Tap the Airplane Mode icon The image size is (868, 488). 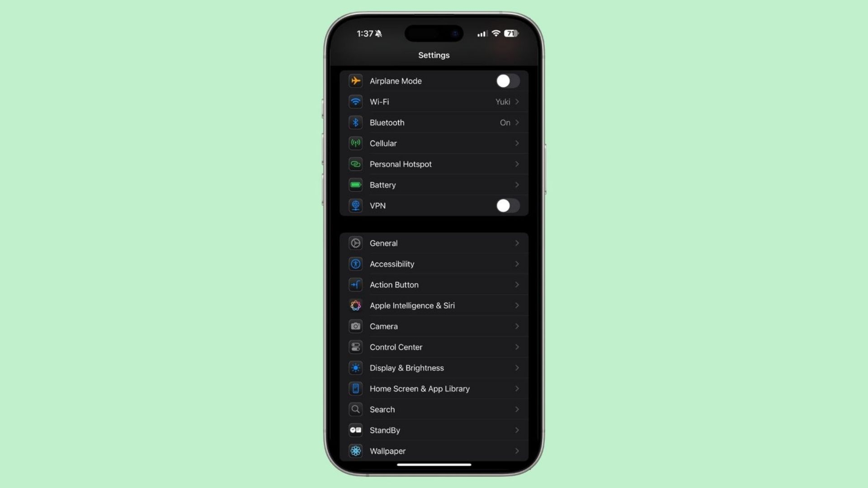(x=355, y=80)
